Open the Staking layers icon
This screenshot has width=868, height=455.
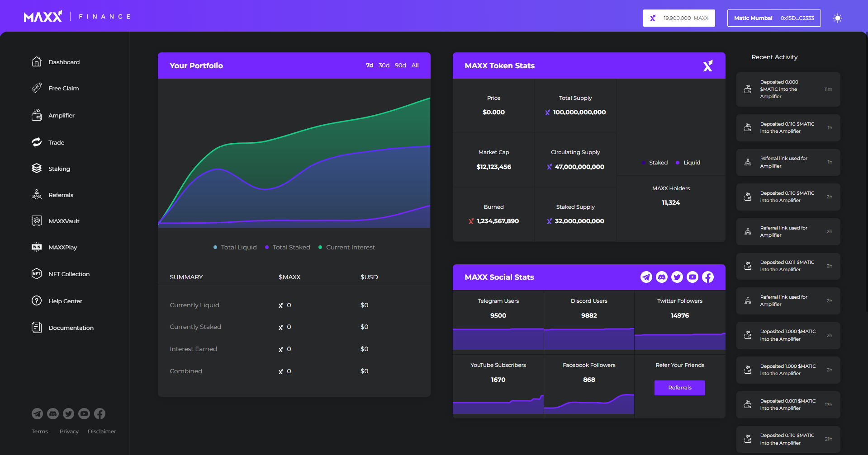click(x=37, y=168)
